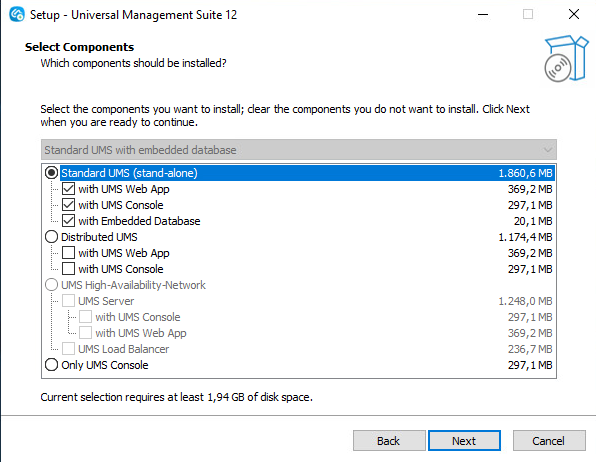Click the setup app icon in title bar

click(x=17, y=15)
